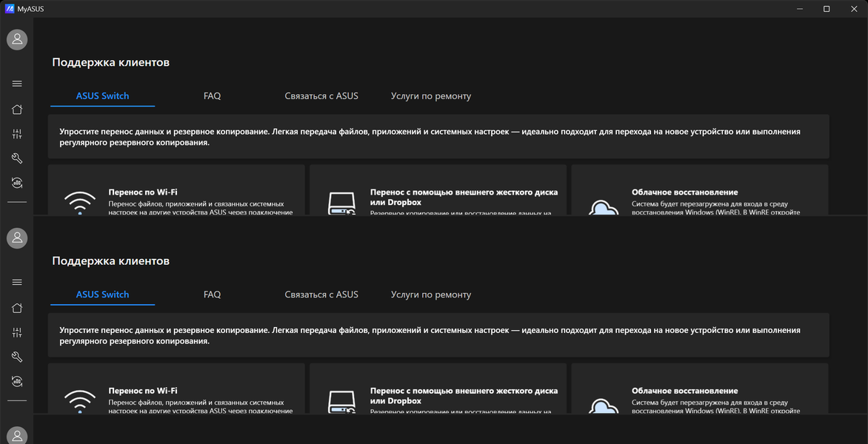The height and width of the screenshot is (444, 868).
Task: Expand the hamburger menu in the lower sidebar
Action: point(17,282)
